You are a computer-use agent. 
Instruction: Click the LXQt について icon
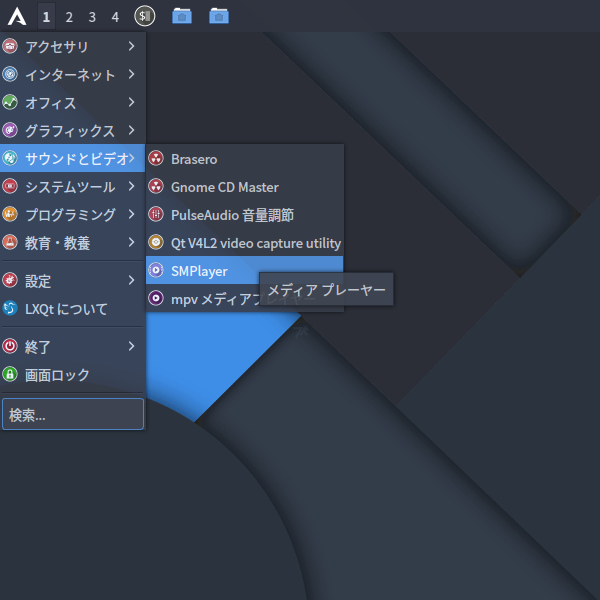click(10, 308)
